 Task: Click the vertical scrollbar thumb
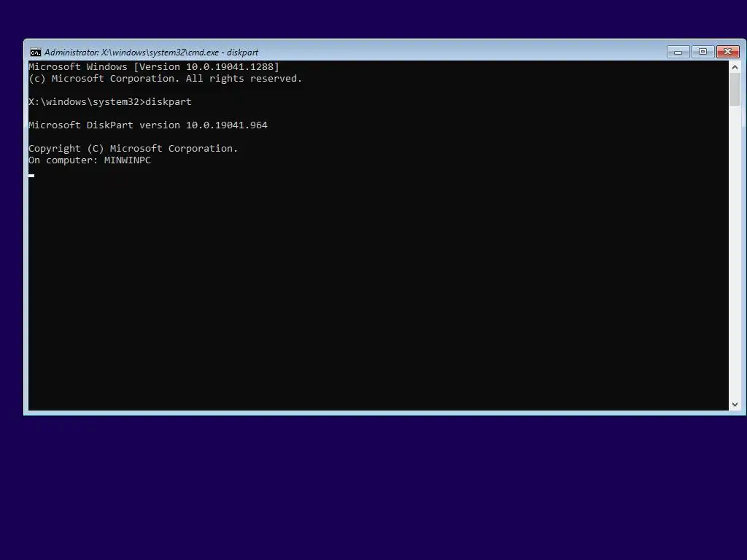point(735,90)
